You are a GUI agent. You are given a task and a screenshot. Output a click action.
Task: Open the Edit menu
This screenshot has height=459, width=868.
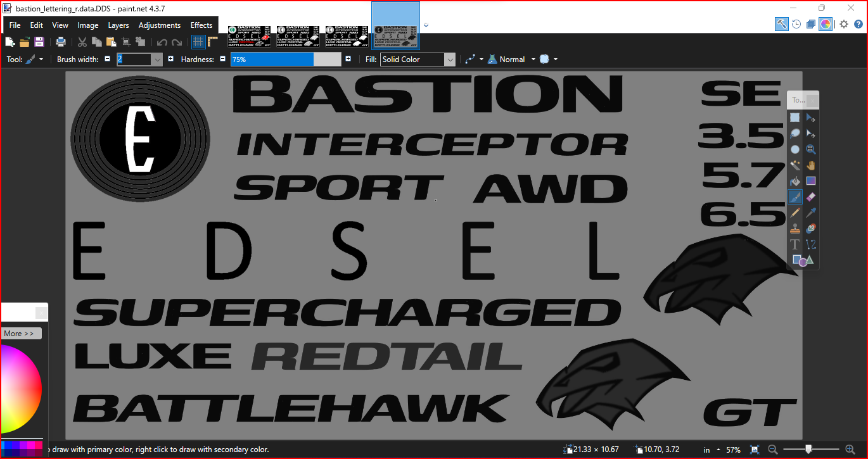(37, 25)
